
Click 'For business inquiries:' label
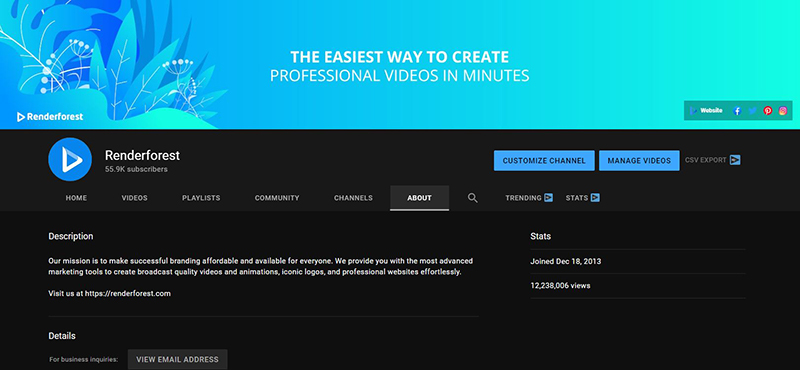click(x=84, y=360)
